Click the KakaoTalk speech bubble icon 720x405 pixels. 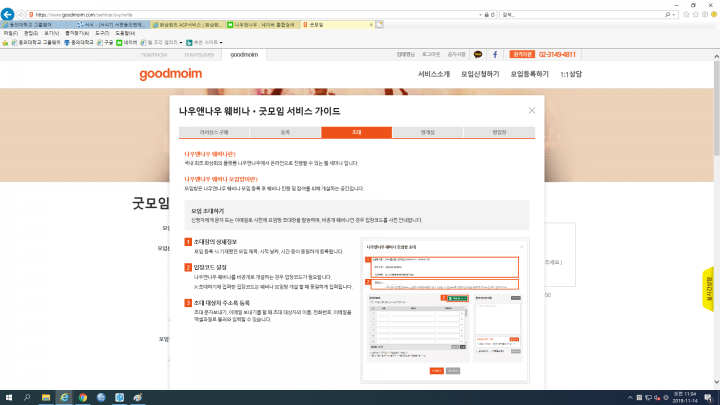[478, 55]
